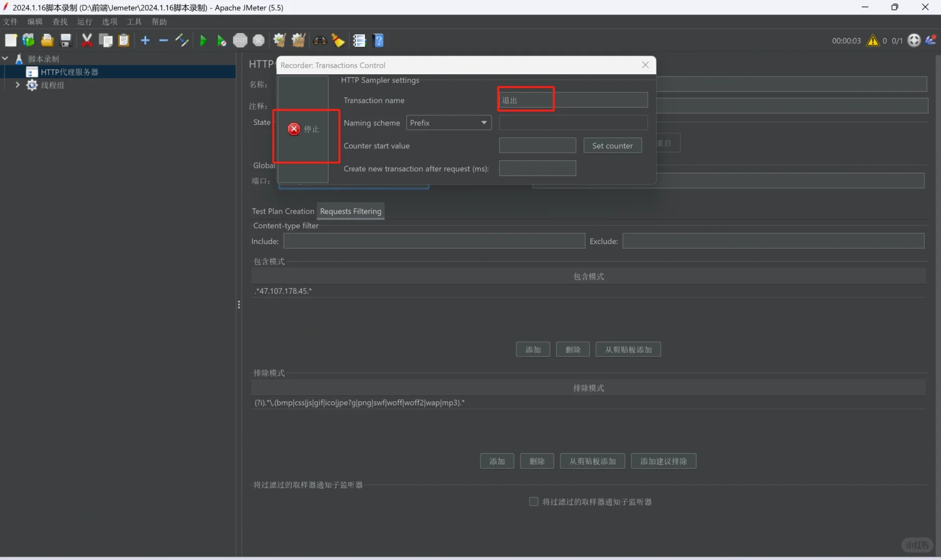Click the remote engines round icon

(914, 40)
